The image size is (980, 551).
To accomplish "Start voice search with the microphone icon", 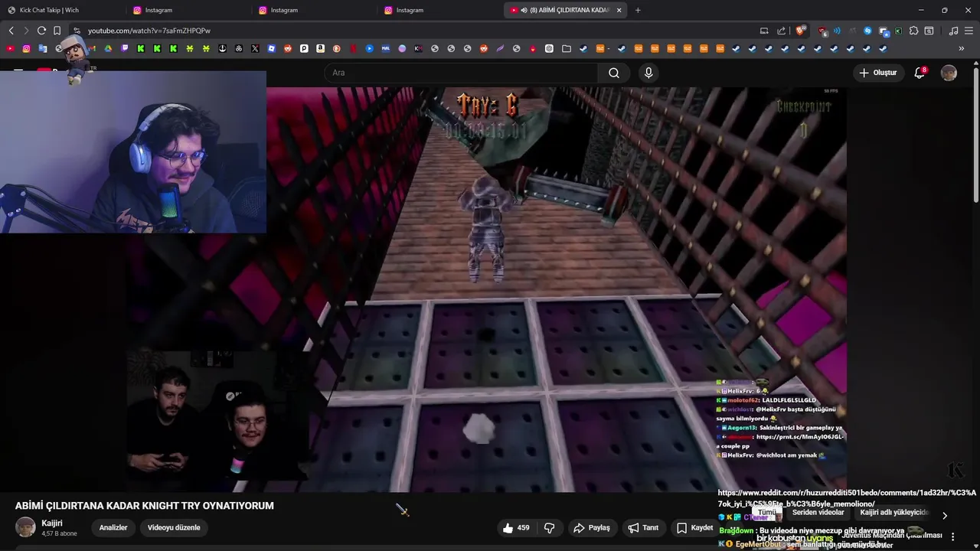I will [648, 73].
